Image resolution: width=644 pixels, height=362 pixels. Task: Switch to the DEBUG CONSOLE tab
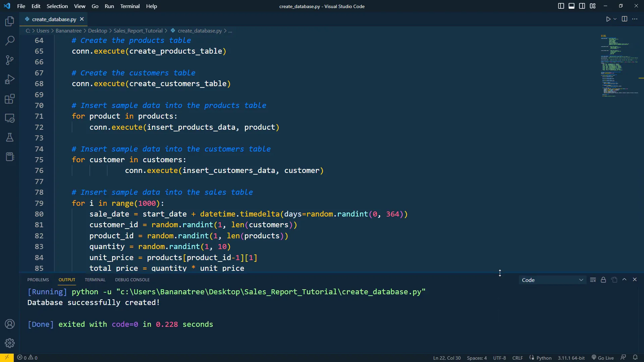tap(132, 280)
